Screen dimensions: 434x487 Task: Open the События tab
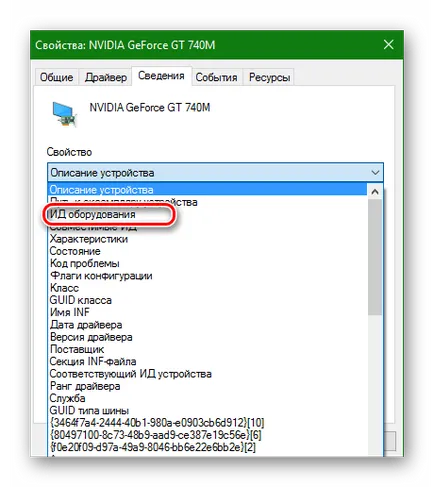click(x=216, y=77)
